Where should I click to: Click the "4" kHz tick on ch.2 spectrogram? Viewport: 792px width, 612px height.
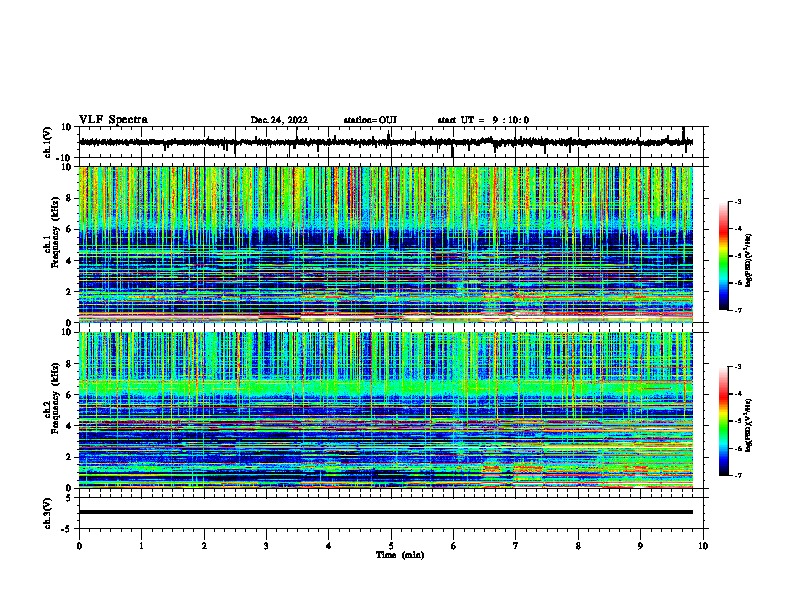click(70, 426)
